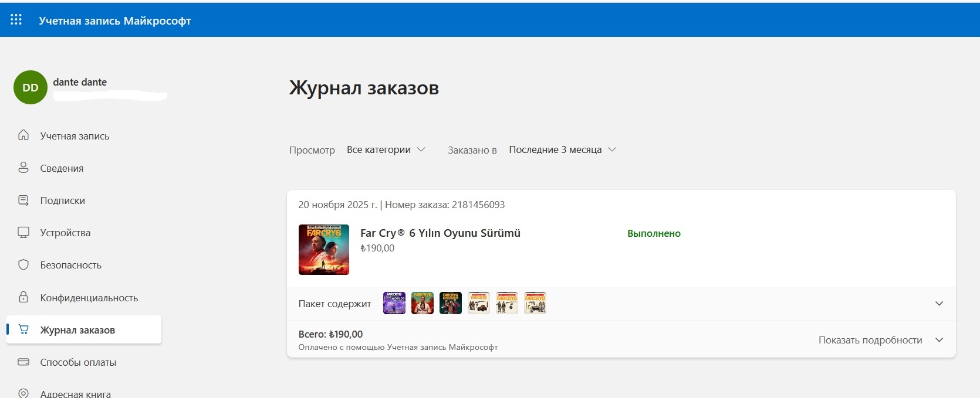
Task: Click the Учетная запись Майкрософт header title
Action: coord(115,21)
